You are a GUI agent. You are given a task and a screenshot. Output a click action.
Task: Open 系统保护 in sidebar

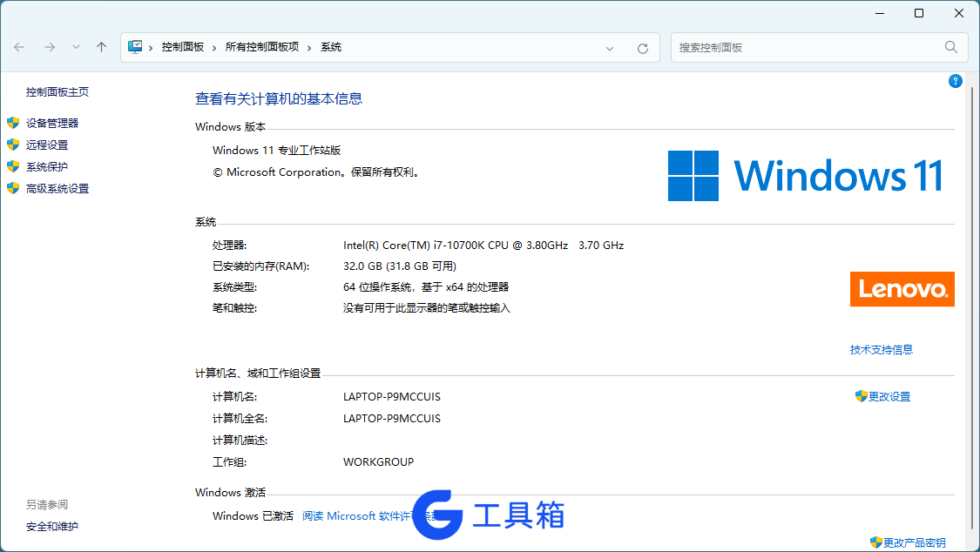point(47,166)
